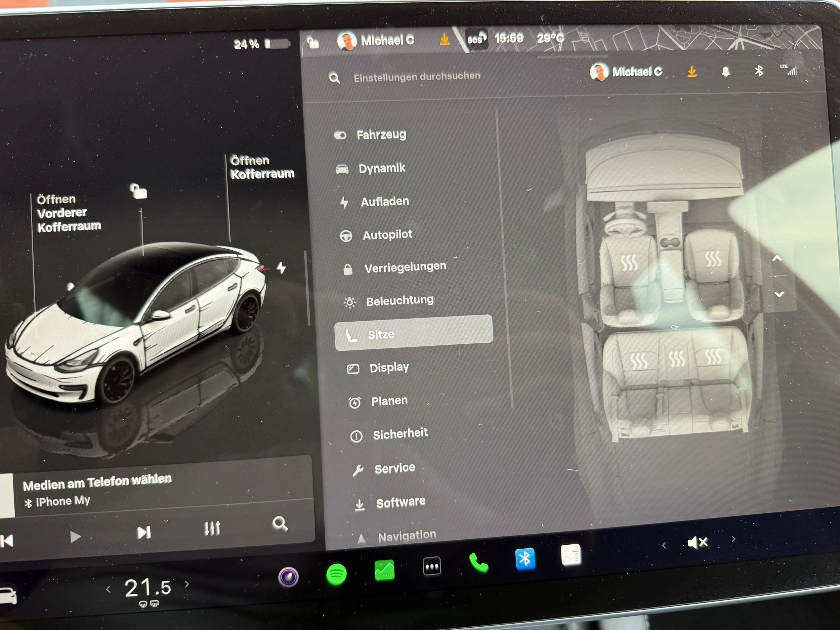
Task: Skip to previous track
Action: coord(7,541)
